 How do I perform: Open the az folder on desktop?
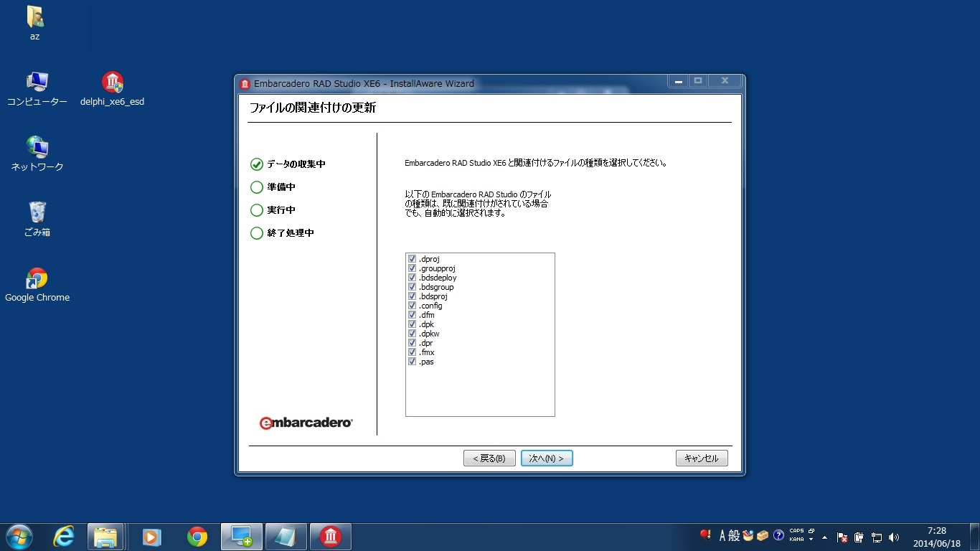pyautogui.click(x=34, y=22)
